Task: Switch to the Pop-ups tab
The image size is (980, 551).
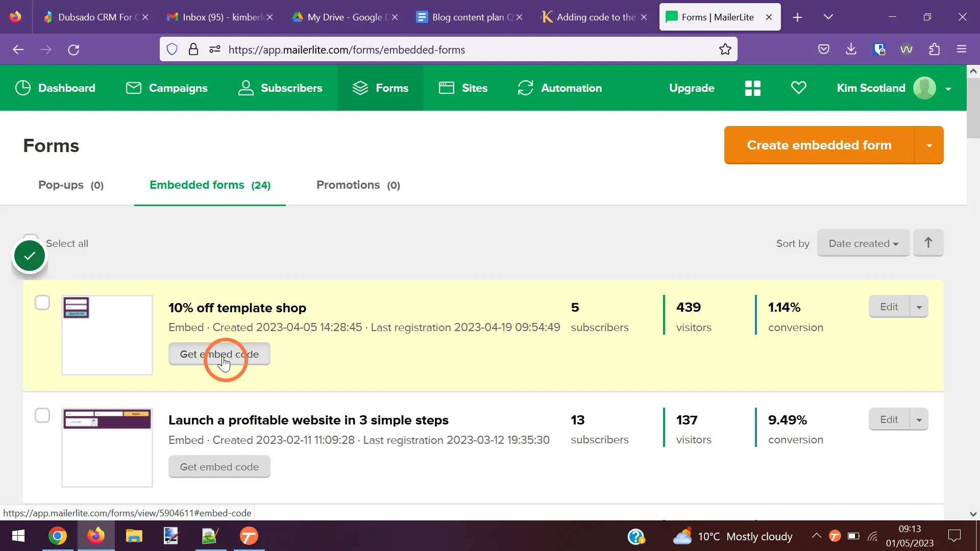Action: (x=71, y=185)
